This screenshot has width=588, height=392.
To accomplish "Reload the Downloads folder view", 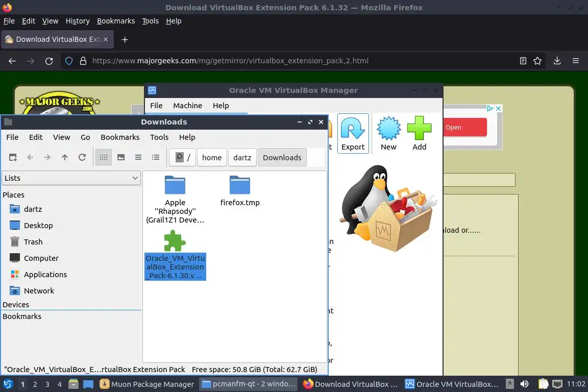I will 82,158.
